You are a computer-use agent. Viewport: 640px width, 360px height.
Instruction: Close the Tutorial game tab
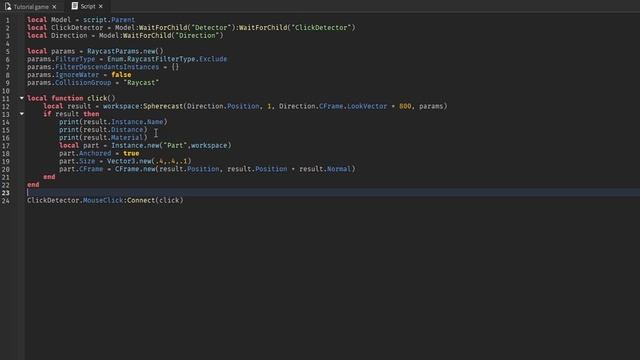point(54,7)
